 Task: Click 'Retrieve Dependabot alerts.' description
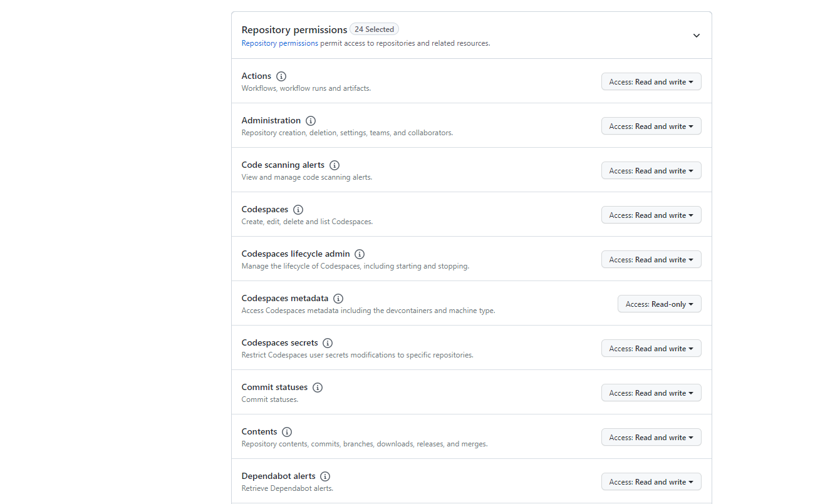288,488
